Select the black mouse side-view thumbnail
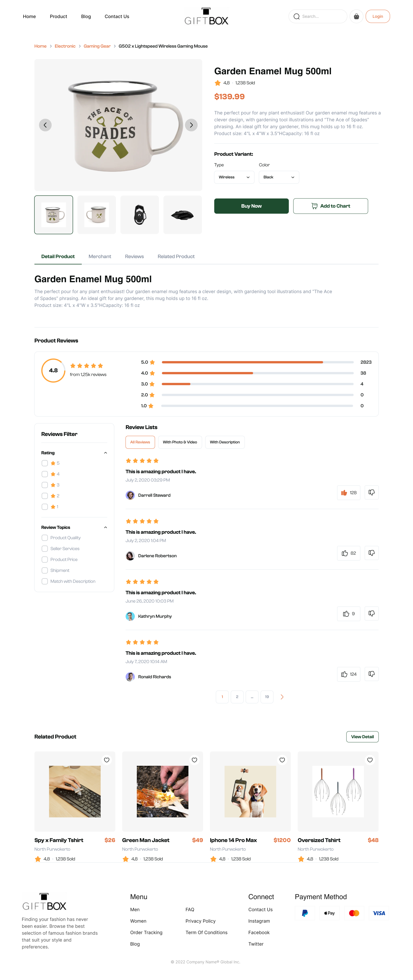This screenshot has width=413, height=980. tap(182, 215)
